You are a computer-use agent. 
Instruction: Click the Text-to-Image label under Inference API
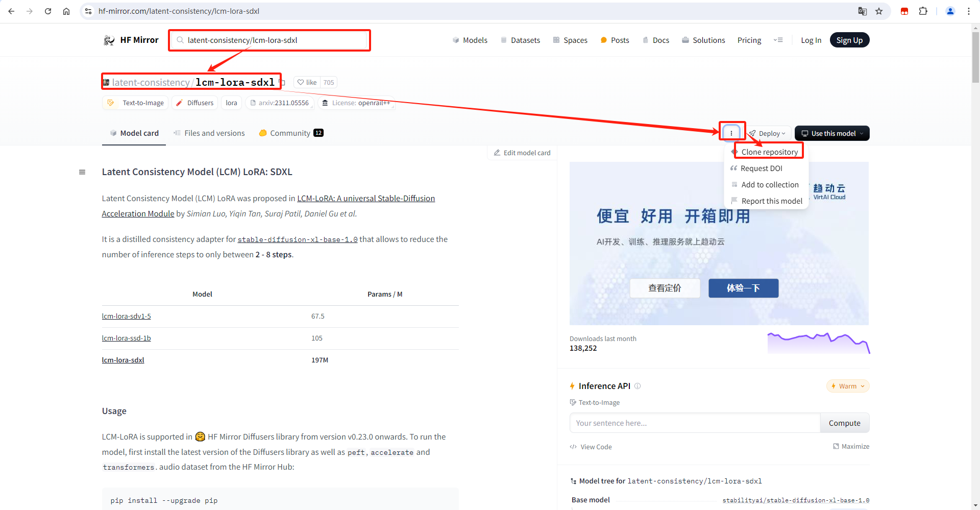(595, 402)
